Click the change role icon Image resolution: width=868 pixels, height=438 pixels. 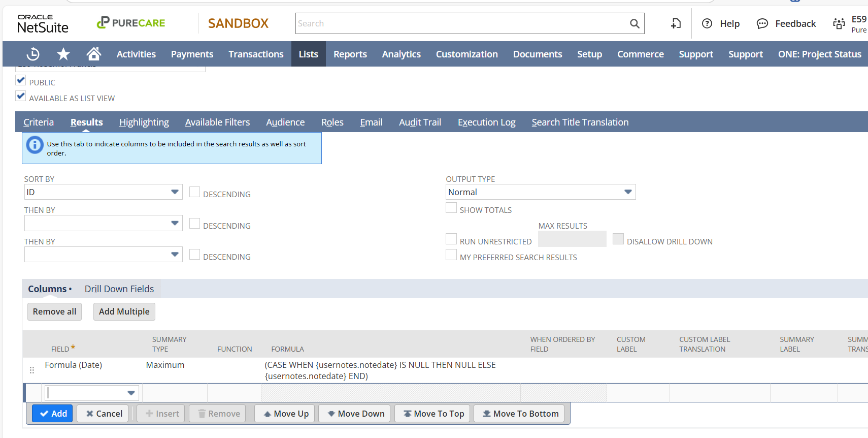pyautogui.click(x=839, y=23)
